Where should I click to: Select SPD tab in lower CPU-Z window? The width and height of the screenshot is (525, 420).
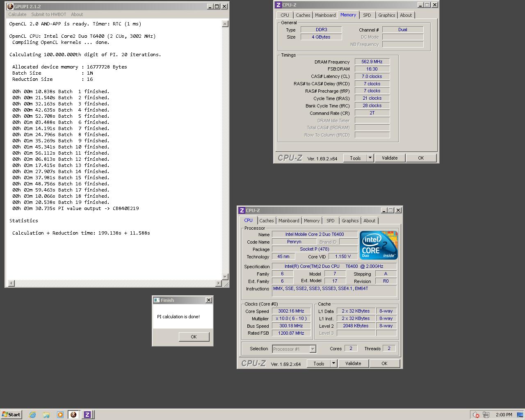(330, 221)
